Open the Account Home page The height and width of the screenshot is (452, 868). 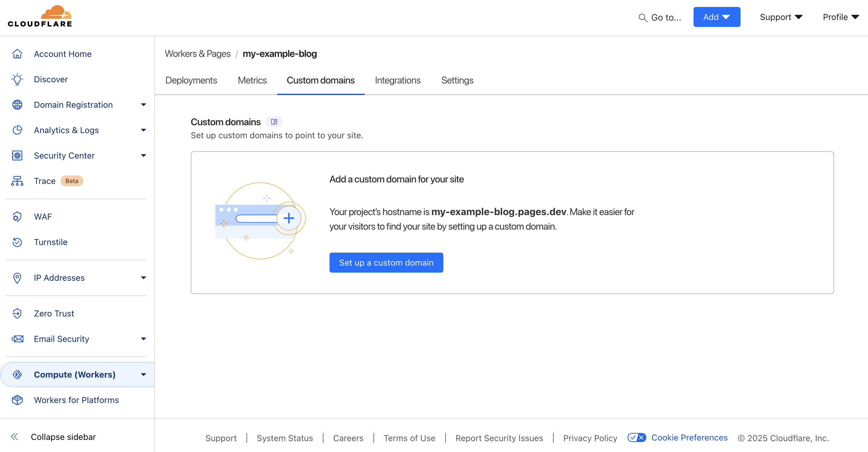pos(63,54)
